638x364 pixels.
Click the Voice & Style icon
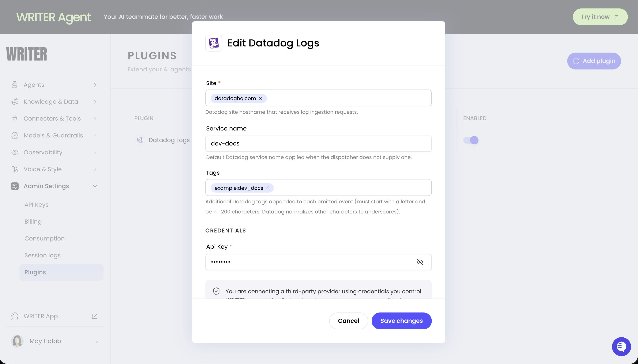click(15, 169)
